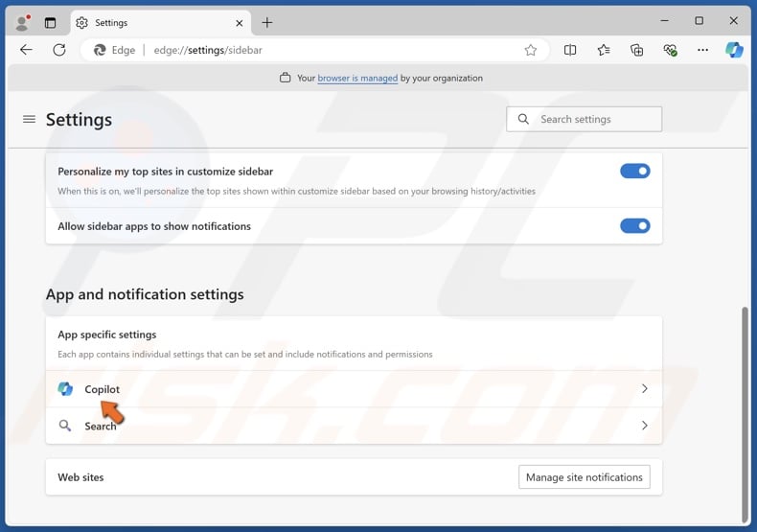This screenshot has width=757, height=532.
Task: Open Copilot from the toolbar
Action: coord(734,50)
